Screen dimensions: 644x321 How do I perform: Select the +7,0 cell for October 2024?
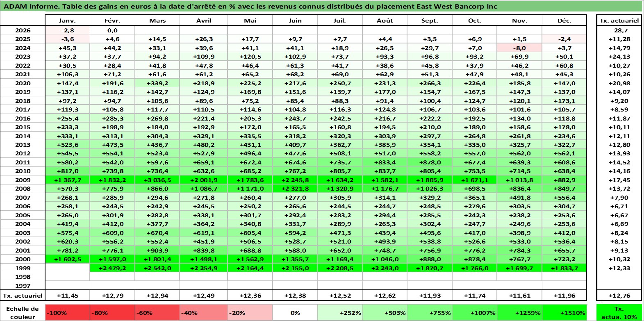(x=474, y=48)
